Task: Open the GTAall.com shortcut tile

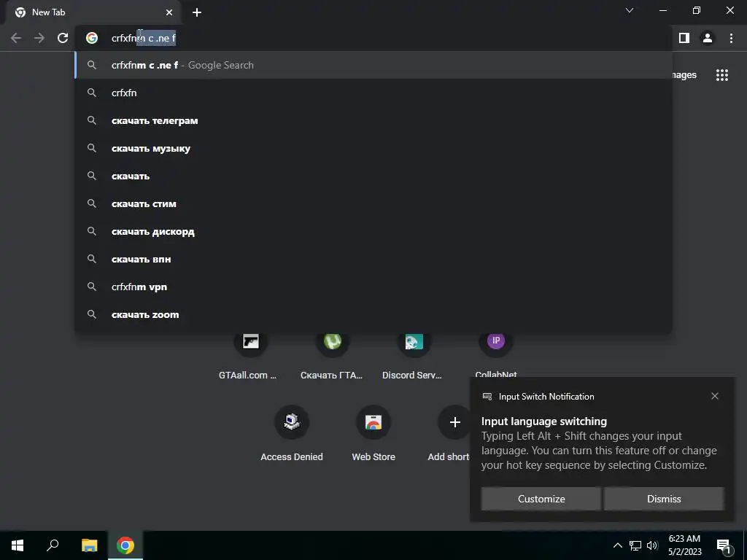Action: (250, 355)
